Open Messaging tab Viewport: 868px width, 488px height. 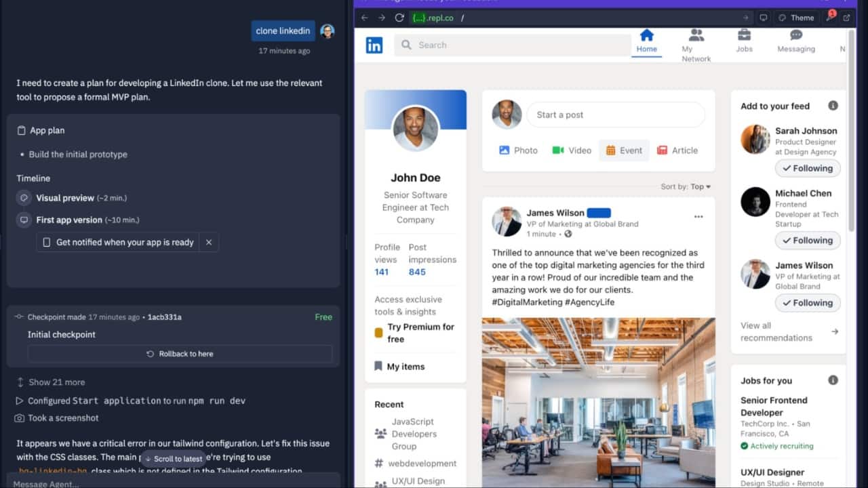click(x=796, y=41)
